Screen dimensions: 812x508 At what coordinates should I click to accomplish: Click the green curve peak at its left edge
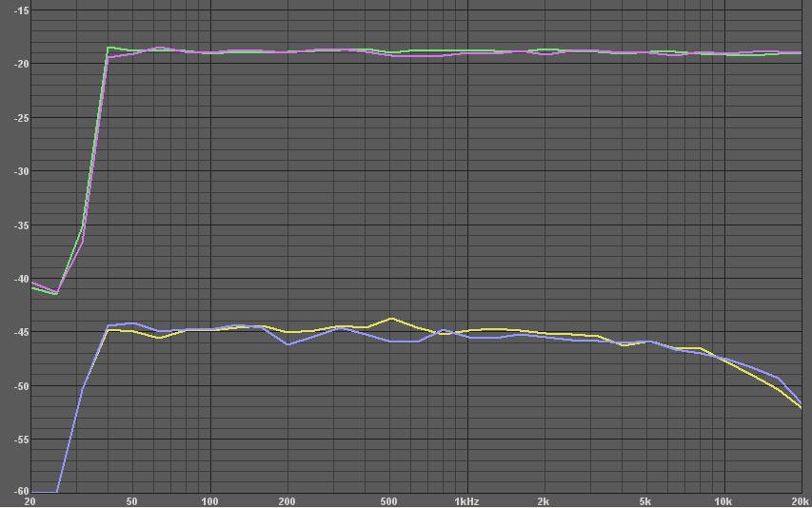109,48
